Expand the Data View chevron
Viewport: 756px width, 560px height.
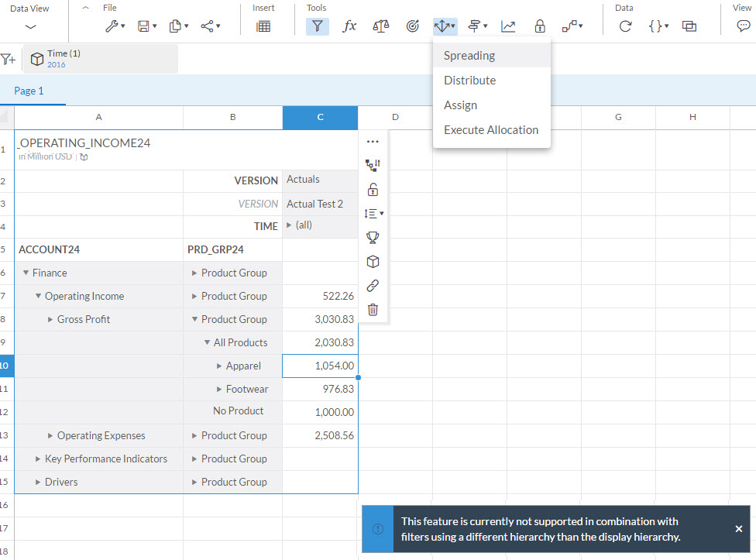(30, 26)
